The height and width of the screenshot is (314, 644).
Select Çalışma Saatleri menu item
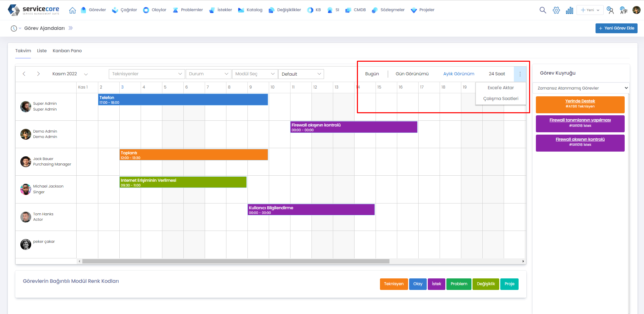click(x=501, y=98)
